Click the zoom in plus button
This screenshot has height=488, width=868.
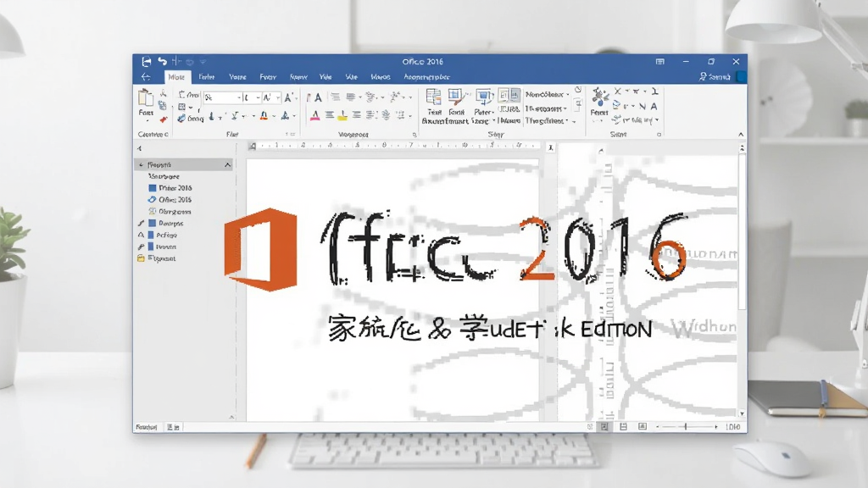pos(715,427)
